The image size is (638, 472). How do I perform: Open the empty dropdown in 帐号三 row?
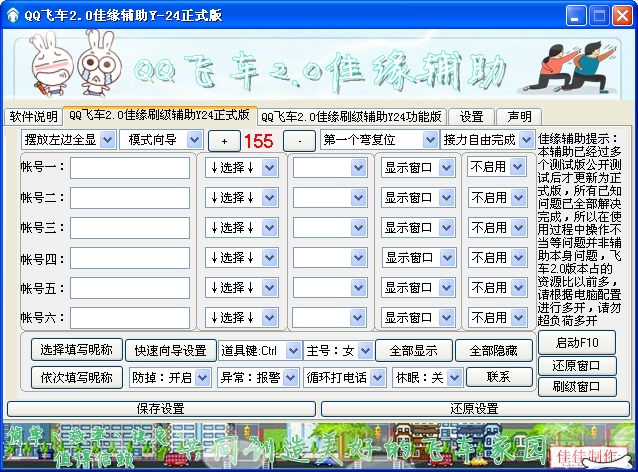pyautogui.click(x=330, y=227)
